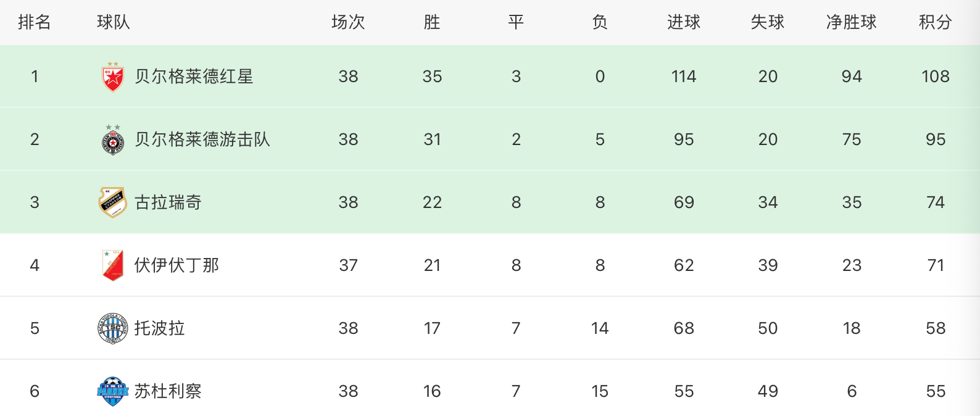The width and height of the screenshot is (980, 416).
Task: Select the 伏伊伏丁那 team name
Action: coord(176,265)
